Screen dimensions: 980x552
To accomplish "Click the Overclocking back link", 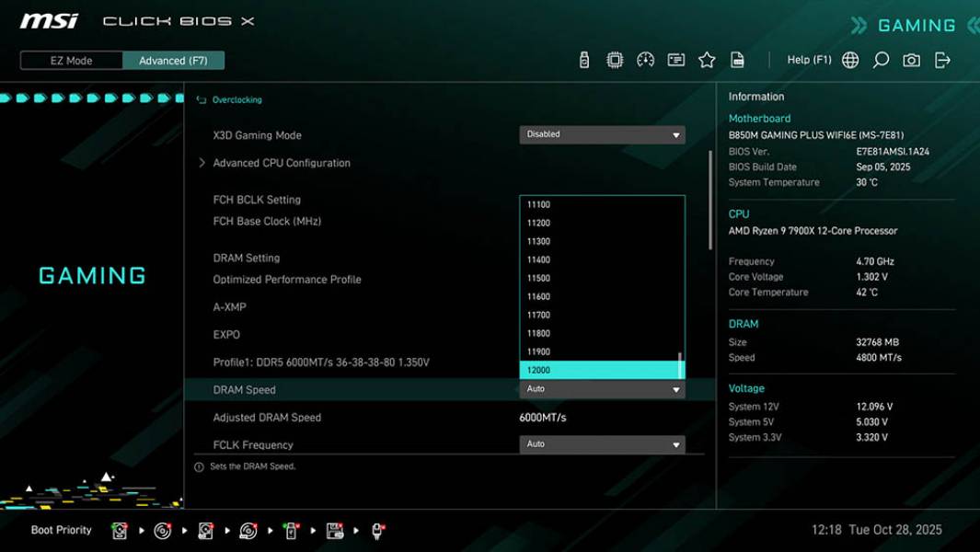I will point(234,99).
